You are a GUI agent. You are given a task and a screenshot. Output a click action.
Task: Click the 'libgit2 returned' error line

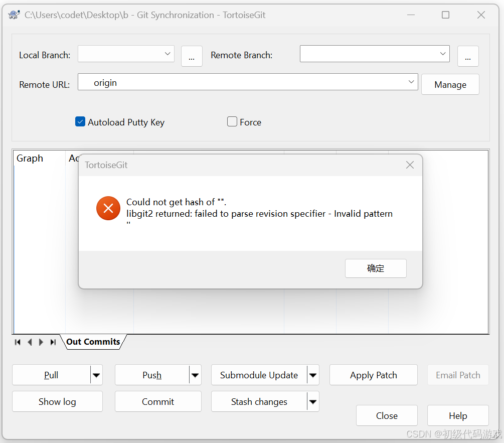tap(259, 214)
